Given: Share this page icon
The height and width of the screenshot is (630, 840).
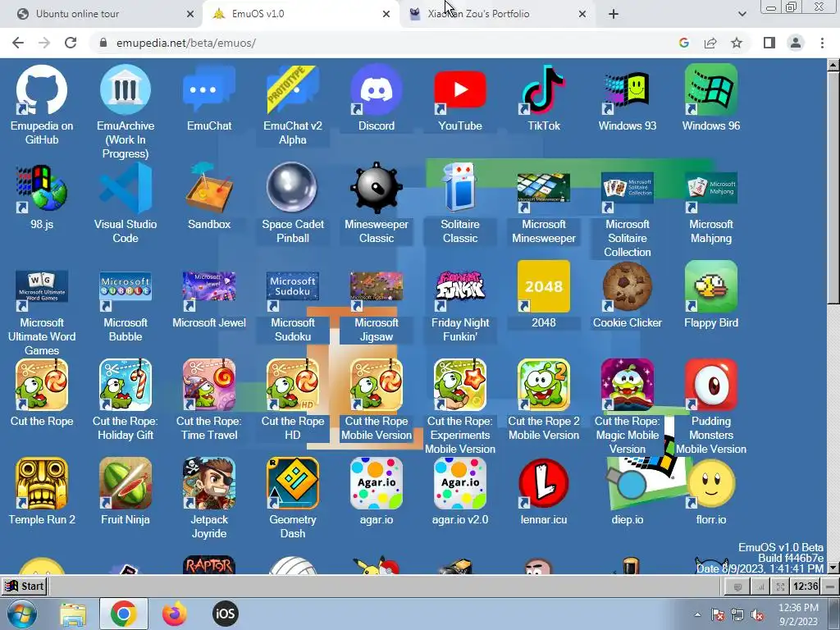Looking at the screenshot, I should click(710, 43).
